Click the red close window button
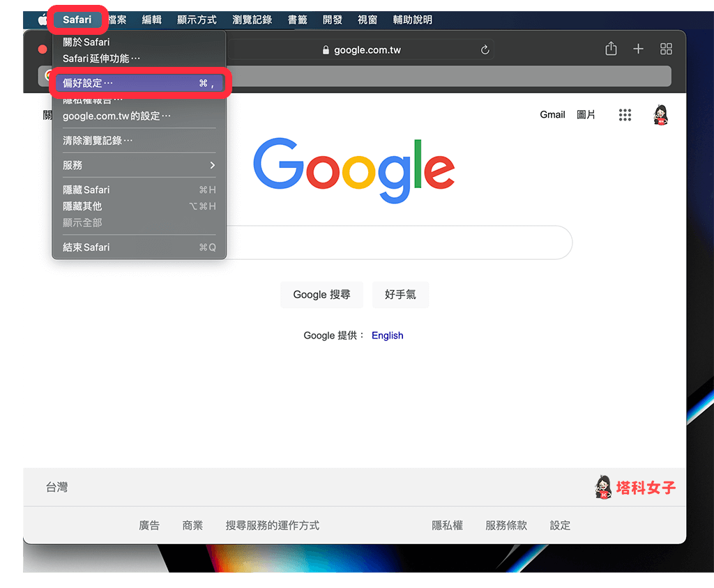The height and width of the screenshot is (588, 714). click(43, 49)
